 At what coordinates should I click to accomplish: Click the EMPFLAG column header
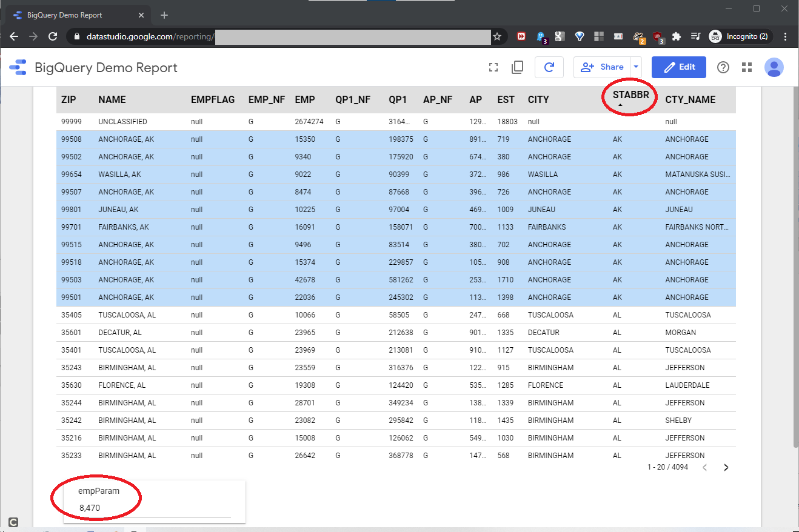[213, 99]
